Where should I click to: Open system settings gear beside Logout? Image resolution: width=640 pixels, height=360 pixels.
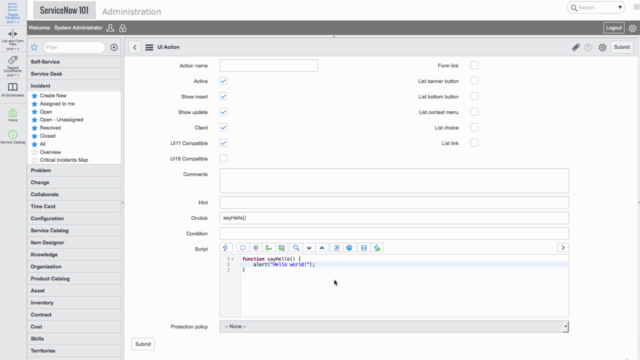click(632, 28)
